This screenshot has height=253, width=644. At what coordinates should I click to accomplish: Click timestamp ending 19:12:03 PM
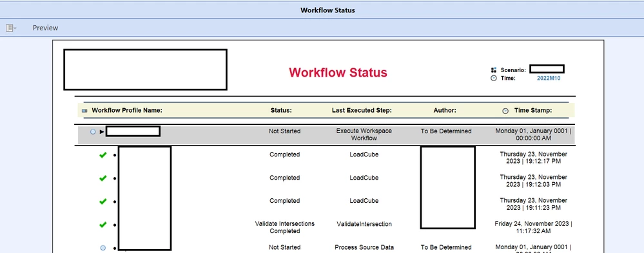tap(533, 181)
